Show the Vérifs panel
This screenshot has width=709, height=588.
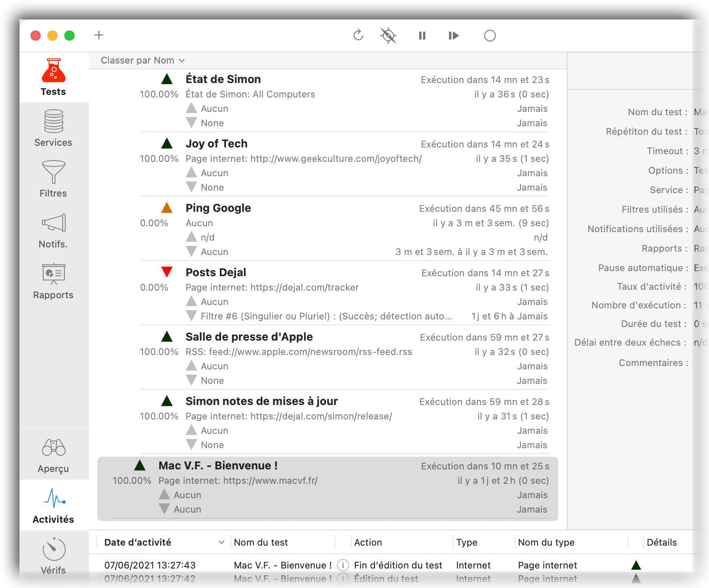pos(53,556)
